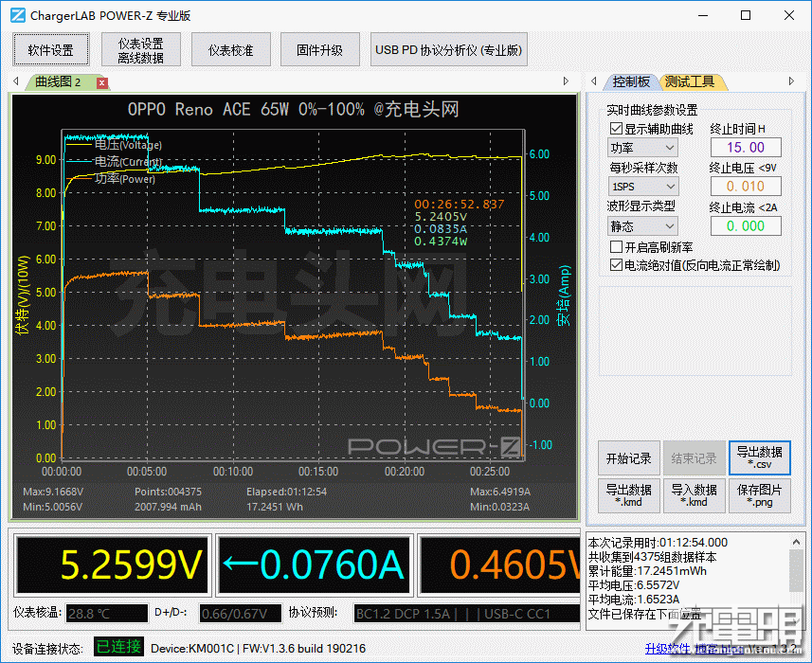The width and height of the screenshot is (812, 663).
Task: Open USB PD 协议分析仪 analyzer
Action: click(x=449, y=49)
